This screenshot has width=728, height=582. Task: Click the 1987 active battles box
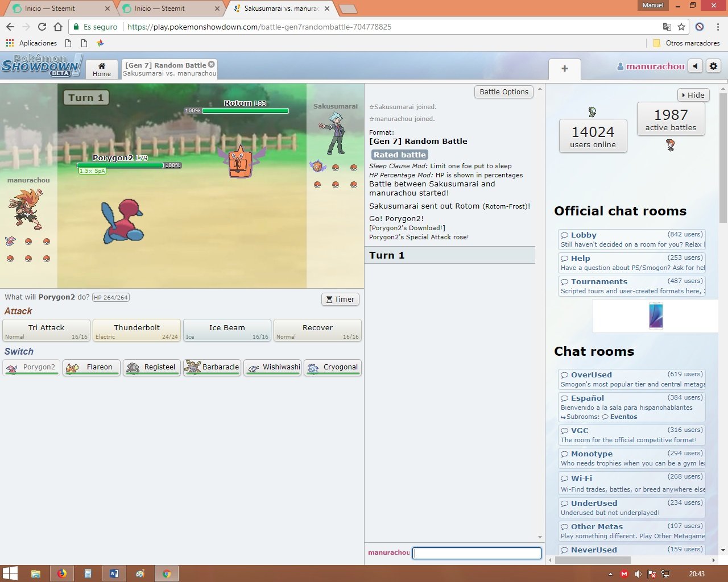coord(671,119)
